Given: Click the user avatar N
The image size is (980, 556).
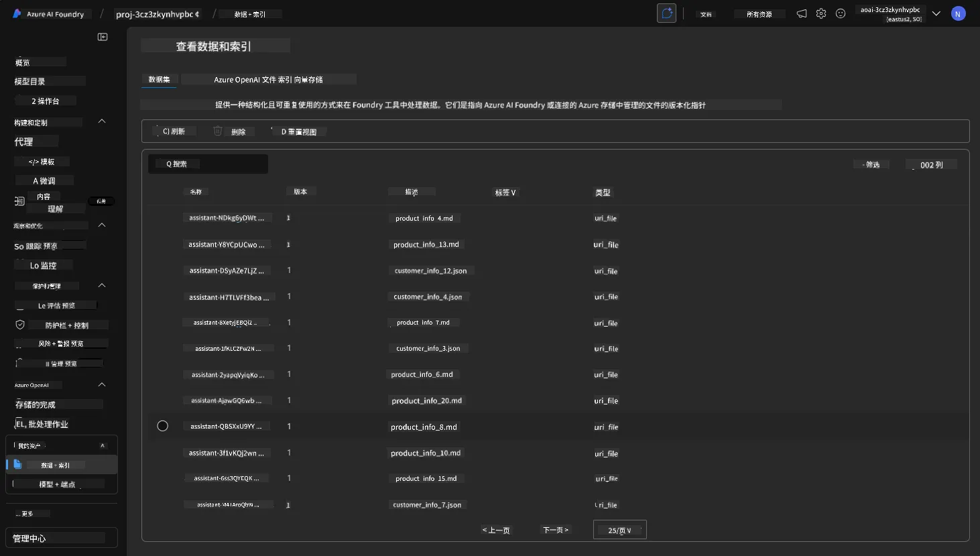Looking at the screenshot, I should [959, 13].
